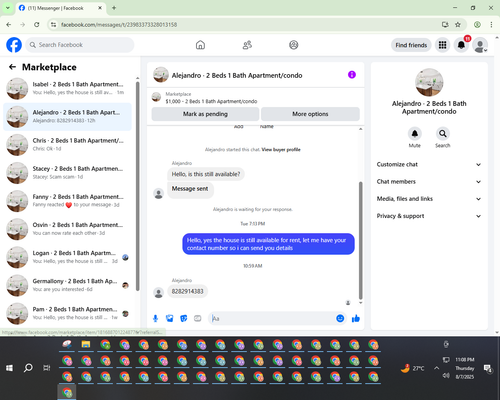Click the blue 'house is still available' message

[x=268, y=244]
